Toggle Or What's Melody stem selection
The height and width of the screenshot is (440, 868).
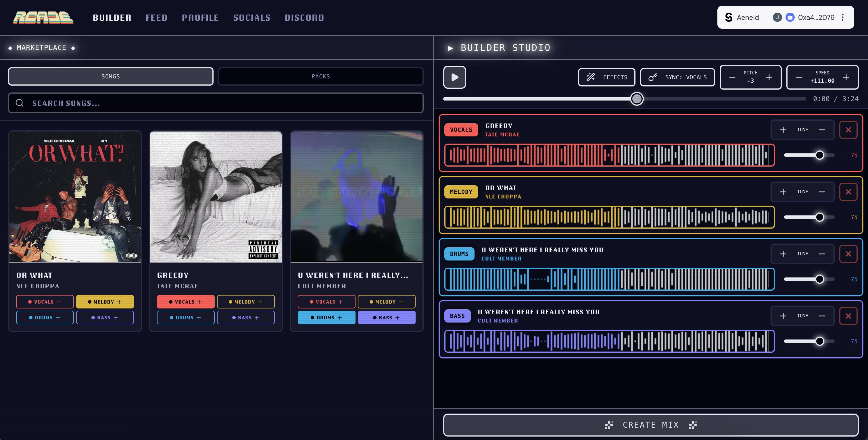click(105, 302)
